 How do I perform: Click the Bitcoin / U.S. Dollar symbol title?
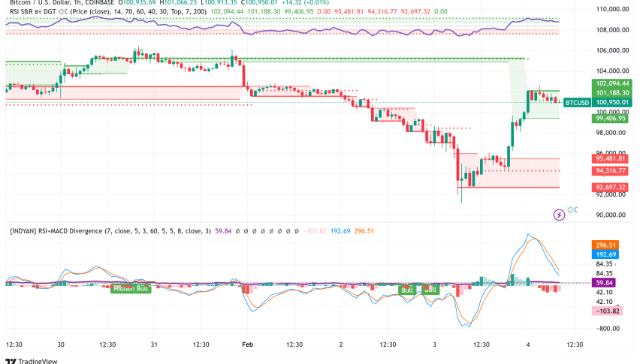40,2
